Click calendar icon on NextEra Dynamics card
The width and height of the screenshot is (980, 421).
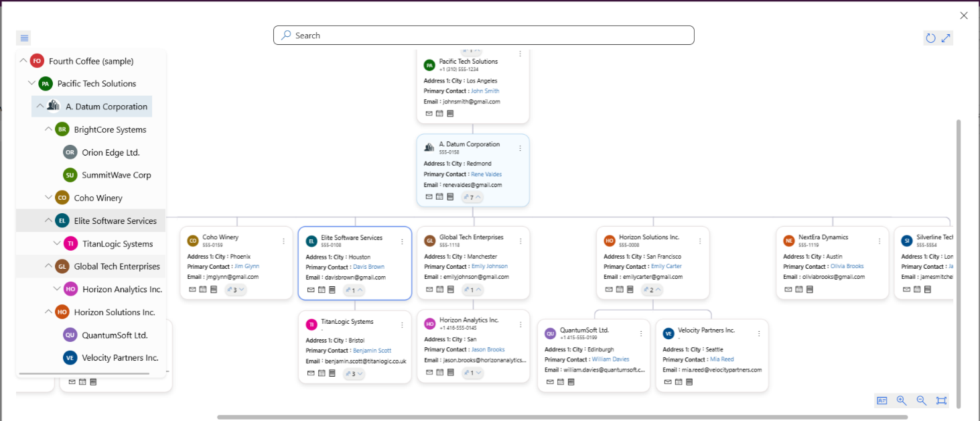799,290
